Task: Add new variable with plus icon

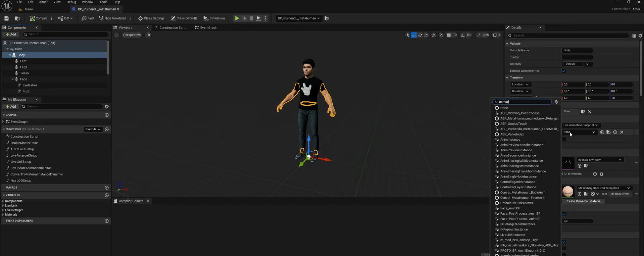Action: 107,195
